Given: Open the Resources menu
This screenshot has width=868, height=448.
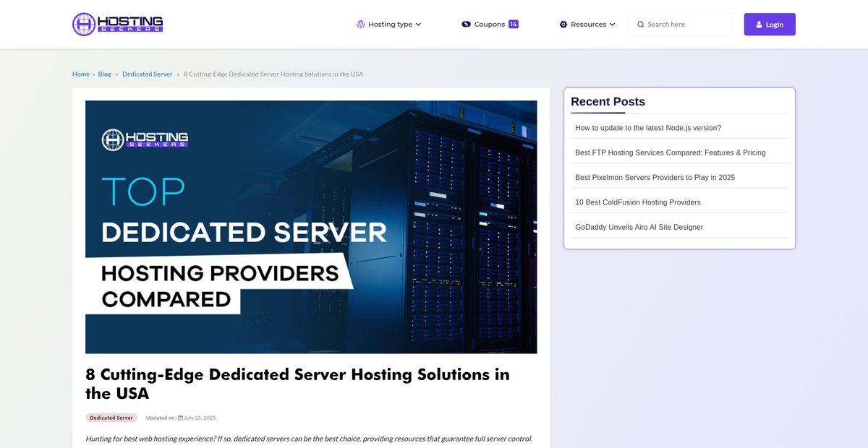Looking at the screenshot, I should click(x=587, y=24).
